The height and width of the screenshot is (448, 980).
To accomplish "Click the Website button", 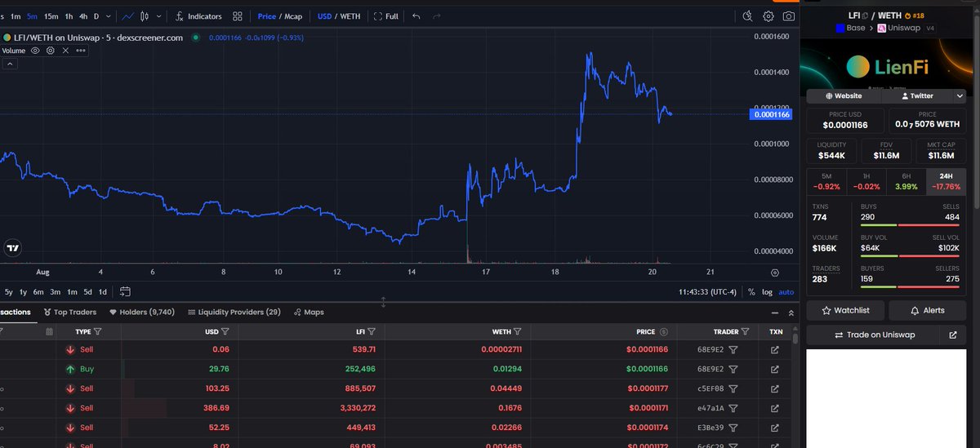I will click(844, 95).
